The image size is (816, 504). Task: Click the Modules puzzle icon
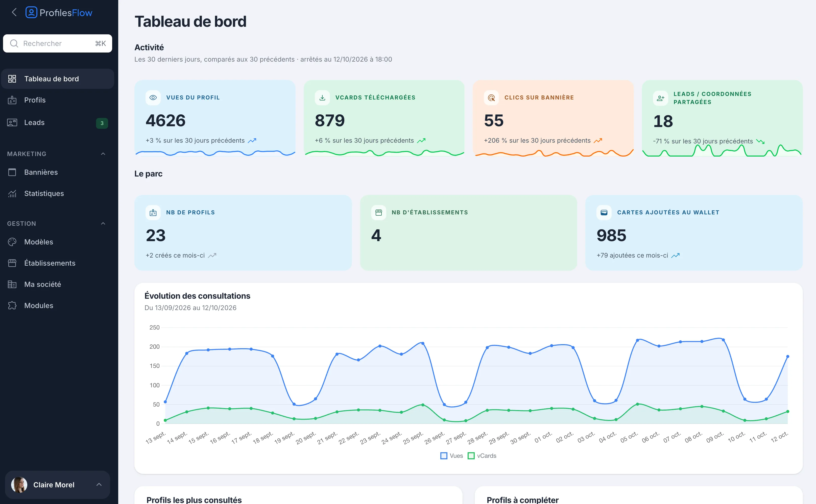point(12,305)
